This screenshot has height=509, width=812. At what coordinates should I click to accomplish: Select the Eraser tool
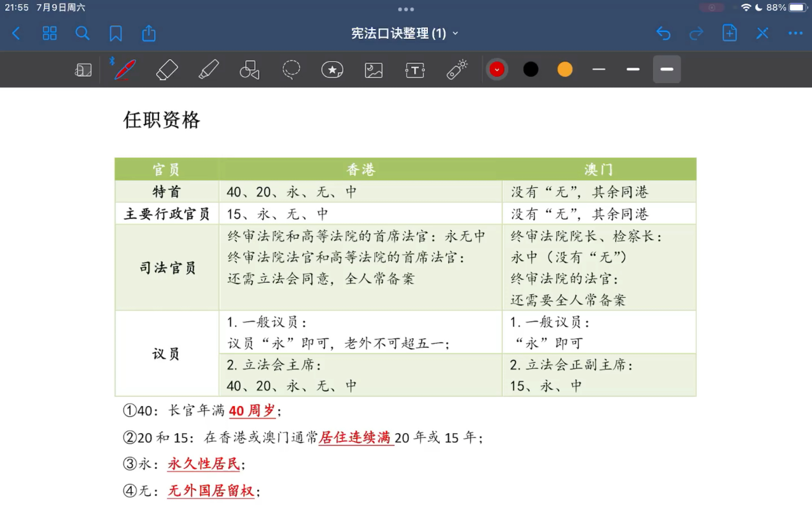[x=166, y=69]
